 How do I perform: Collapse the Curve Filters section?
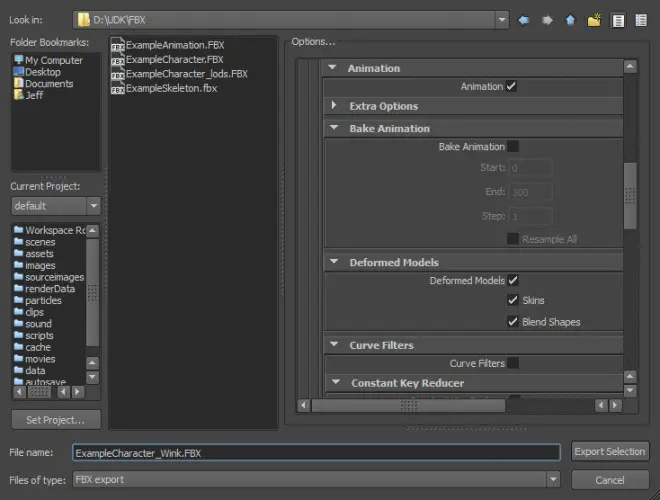334,344
